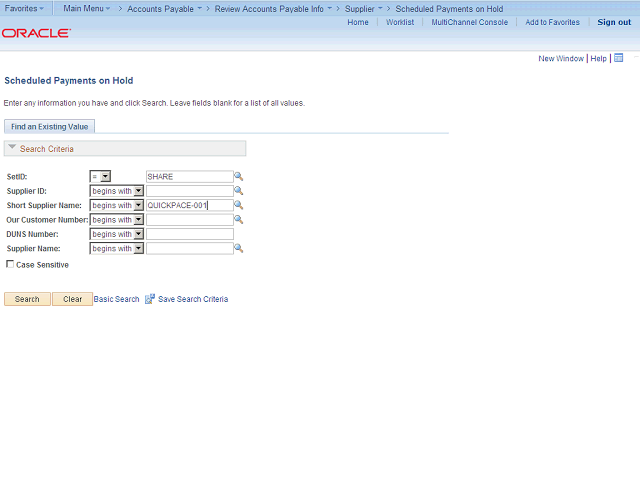Open SetID lookup magnifier icon
This screenshot has height=480, width=640.
238,176
